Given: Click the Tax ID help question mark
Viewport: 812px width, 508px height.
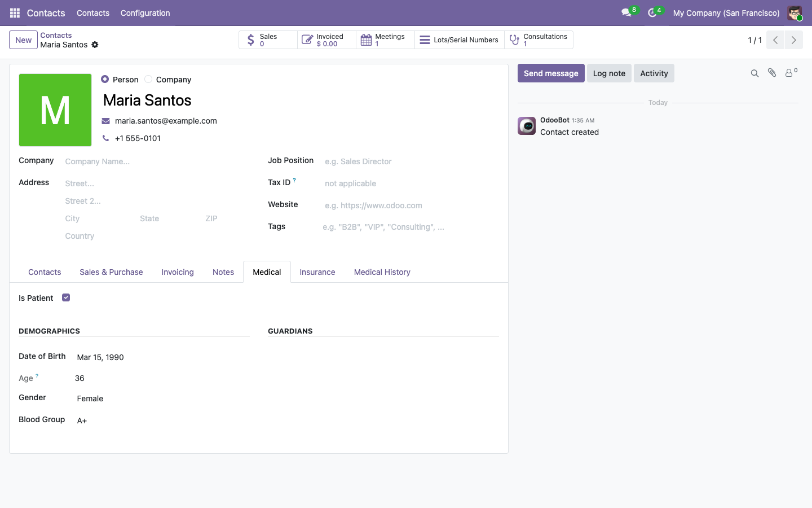Looking at the screenshot, I should [294, 180].
